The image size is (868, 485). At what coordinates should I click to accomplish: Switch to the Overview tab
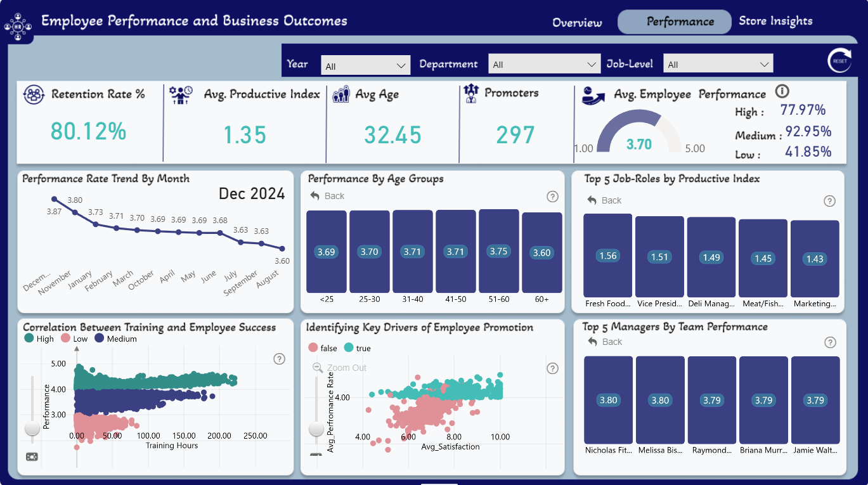(577, 22)
